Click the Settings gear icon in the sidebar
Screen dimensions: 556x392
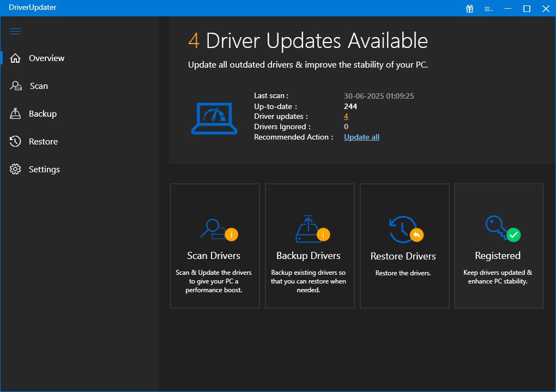point(15,169)
